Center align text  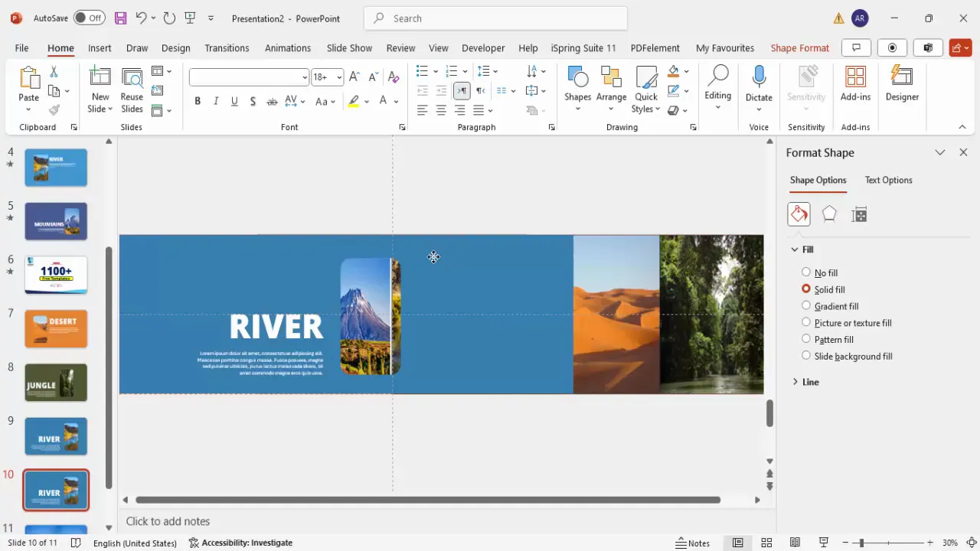[x=441, y=110]
